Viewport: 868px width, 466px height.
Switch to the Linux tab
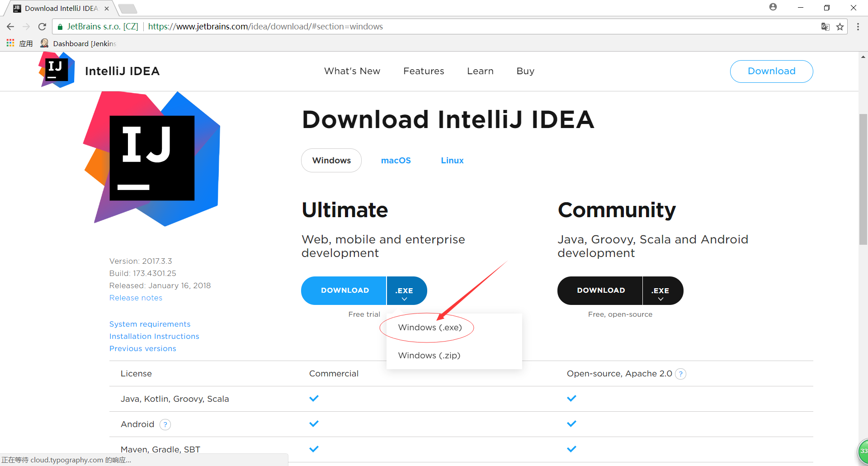point(452,161)
